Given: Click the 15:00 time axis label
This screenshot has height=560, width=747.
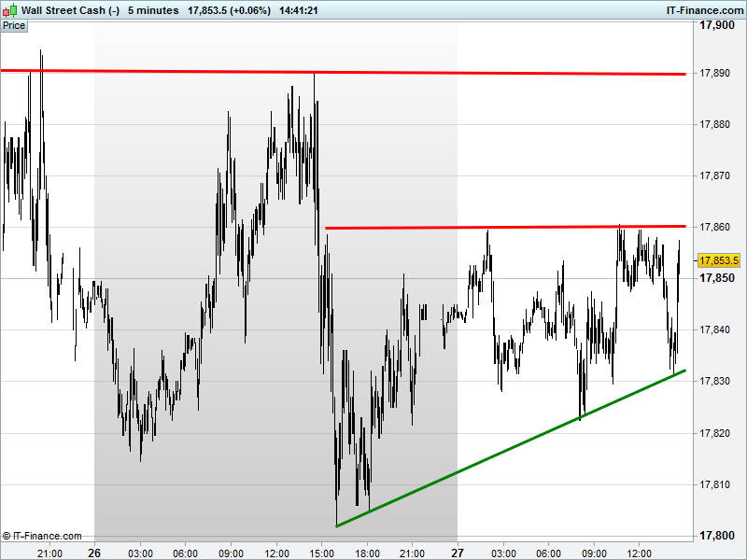Looking at the screenshot, I should [321, 553].
